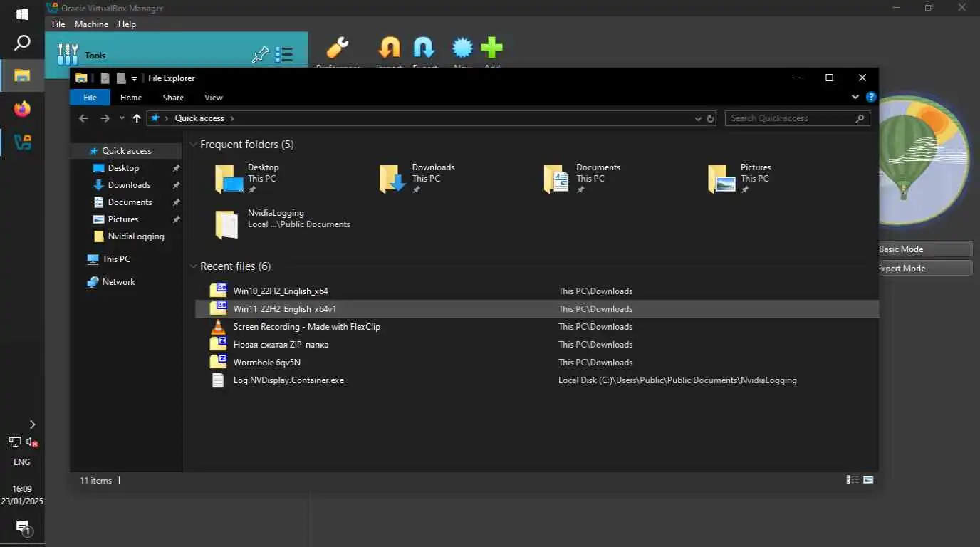Click the Basic Mode button
980x547 pixels.
(x=925, y=249)
